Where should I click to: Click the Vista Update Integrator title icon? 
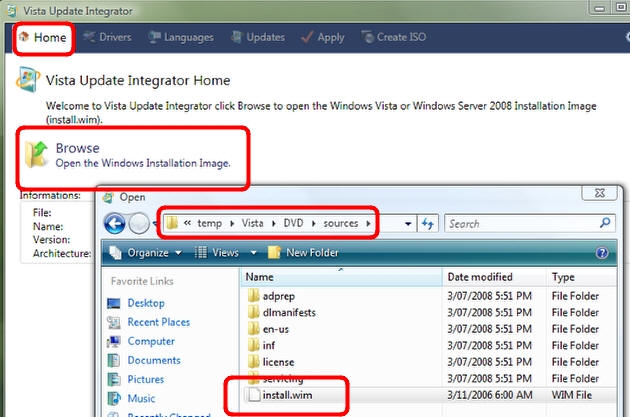12,11
